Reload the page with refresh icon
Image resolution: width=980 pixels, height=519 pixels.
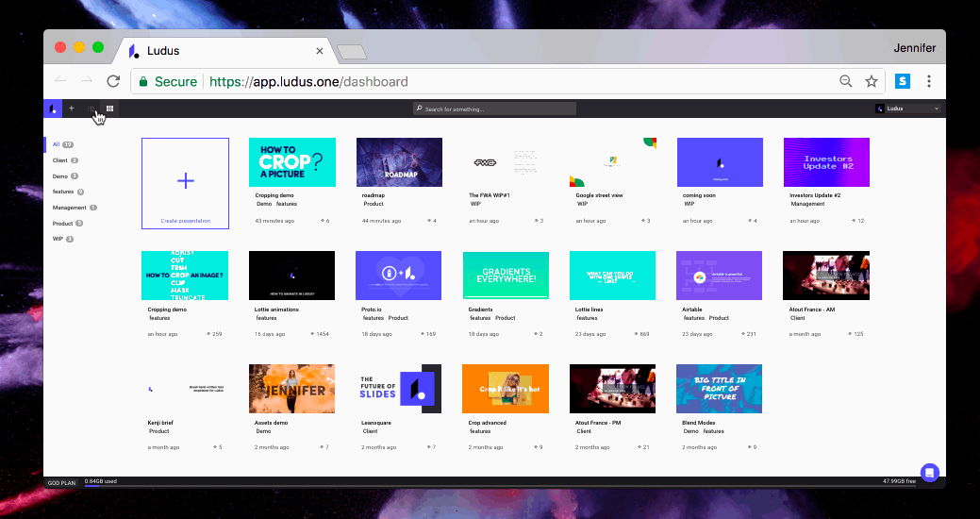point(113,82)
